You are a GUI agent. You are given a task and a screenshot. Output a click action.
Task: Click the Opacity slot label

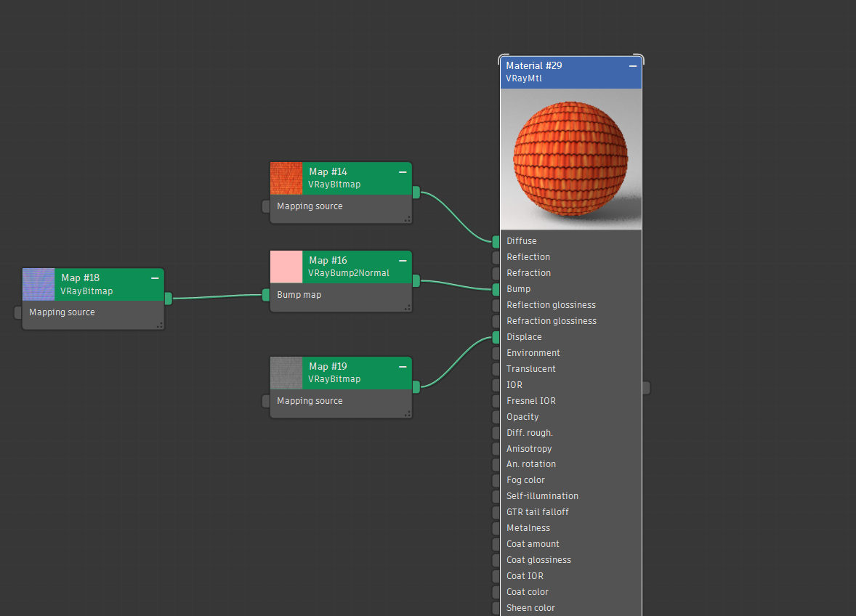522,417
